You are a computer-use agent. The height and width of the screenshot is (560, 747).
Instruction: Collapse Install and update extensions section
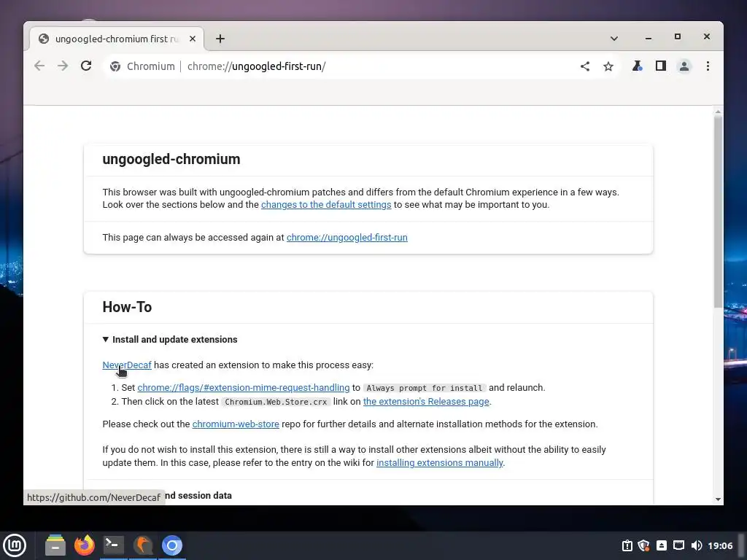pyautogui.click(x=170, y=340)
